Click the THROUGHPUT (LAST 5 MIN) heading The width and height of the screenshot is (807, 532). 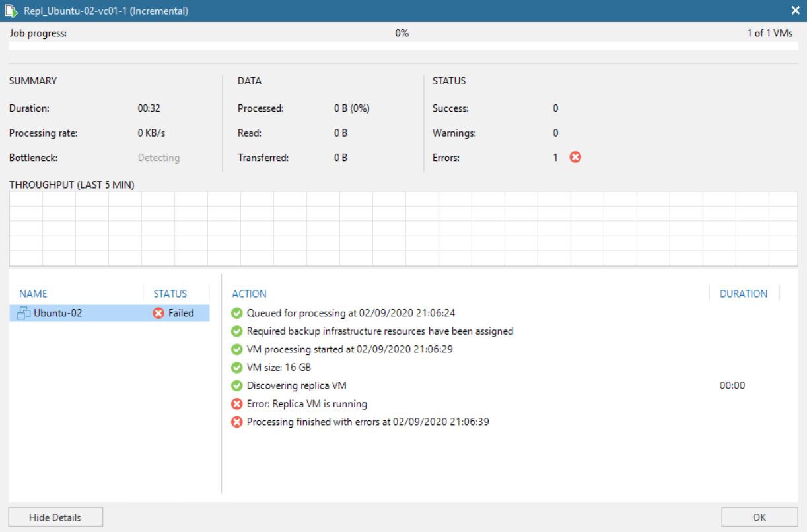pos(71,185)
